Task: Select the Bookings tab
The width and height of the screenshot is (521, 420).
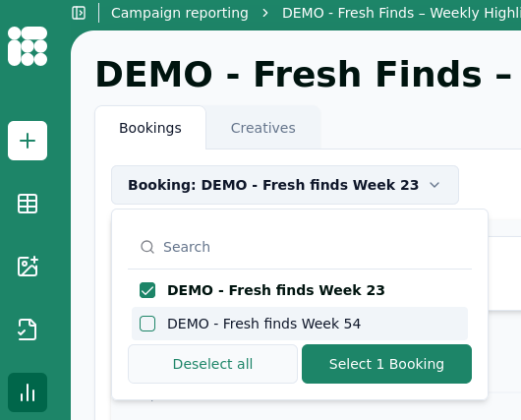Action: pos(150,128)
